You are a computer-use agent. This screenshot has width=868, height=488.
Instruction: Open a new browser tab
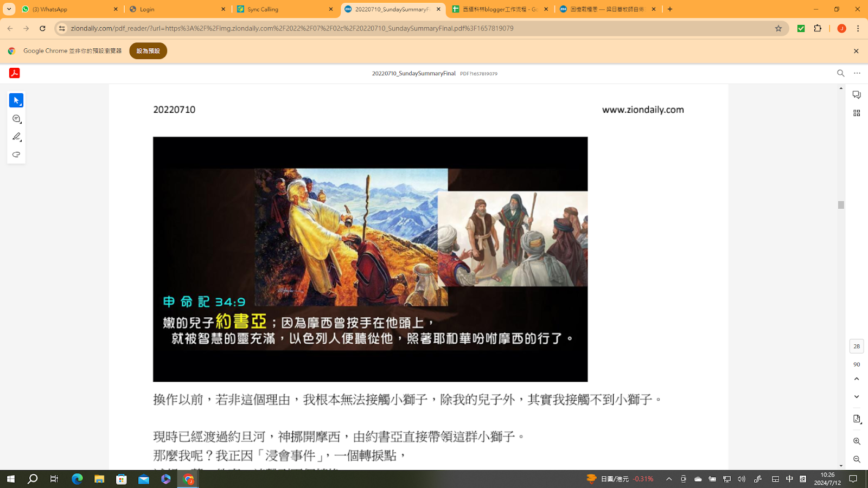click(670, 9)
